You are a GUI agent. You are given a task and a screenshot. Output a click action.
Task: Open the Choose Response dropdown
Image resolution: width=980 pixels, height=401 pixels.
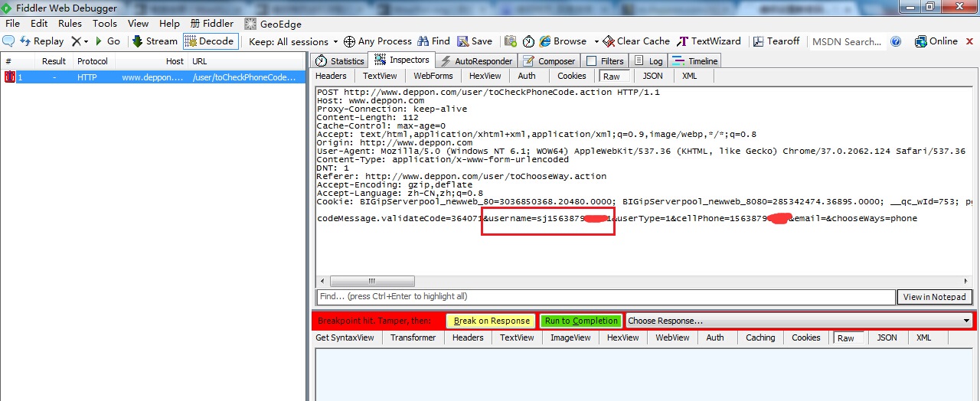[x=799, y=321]
